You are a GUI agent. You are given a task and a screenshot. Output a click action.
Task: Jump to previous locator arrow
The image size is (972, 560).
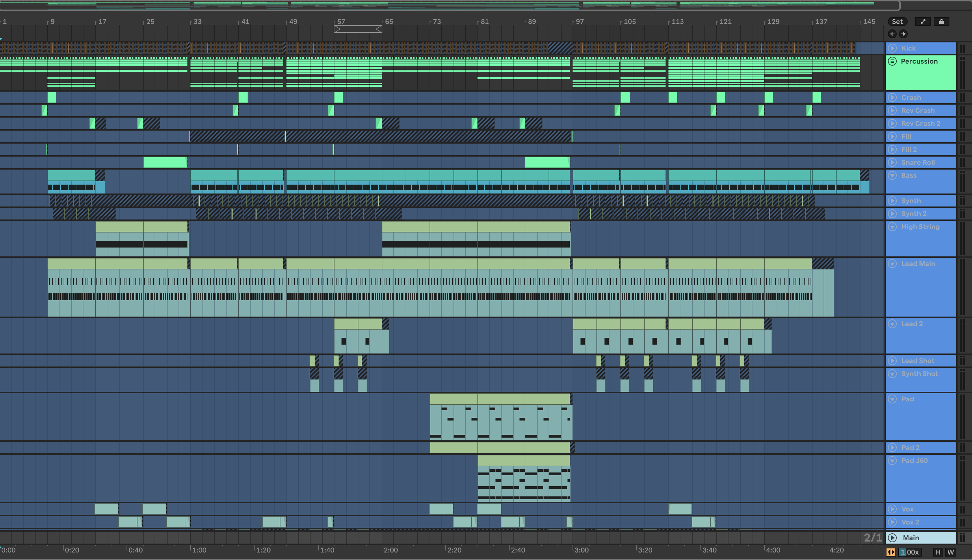(892, 34)
